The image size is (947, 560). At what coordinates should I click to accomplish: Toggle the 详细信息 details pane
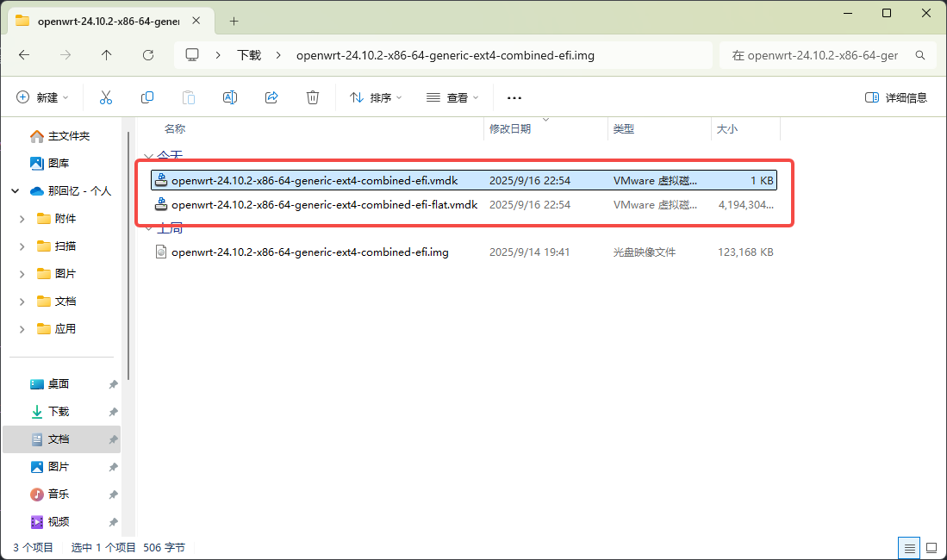[x=895, y=97]
